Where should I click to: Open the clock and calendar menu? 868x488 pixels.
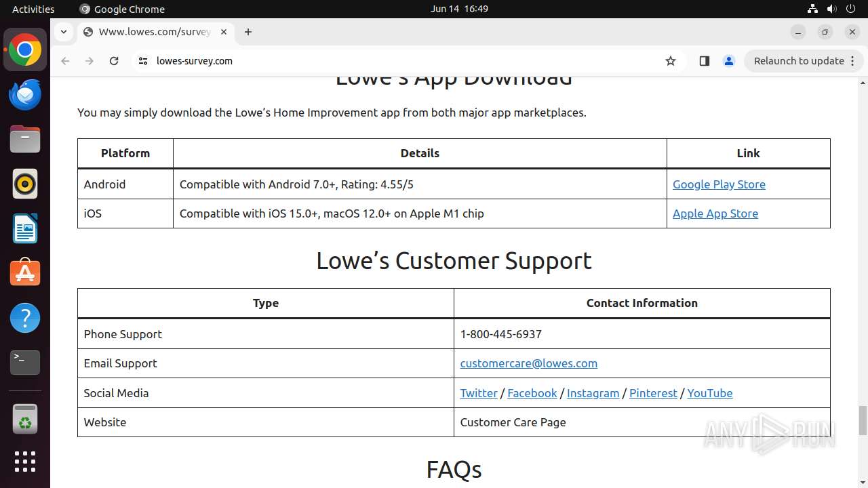(x=459, y=9)
